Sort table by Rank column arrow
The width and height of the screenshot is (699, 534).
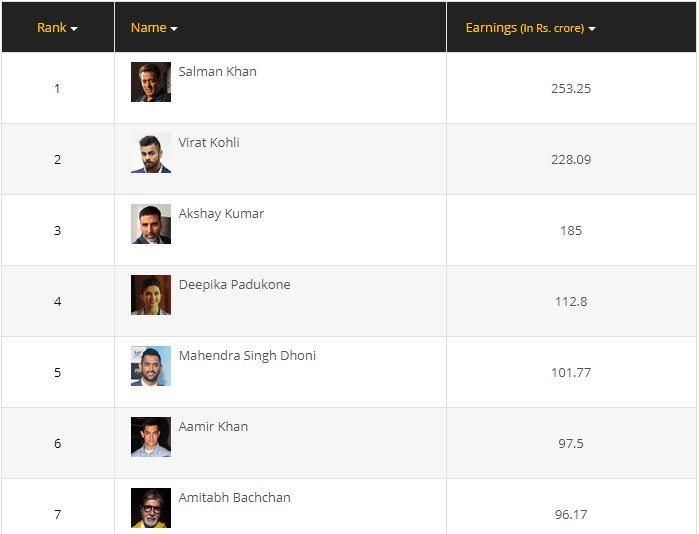tap(74, 29)
